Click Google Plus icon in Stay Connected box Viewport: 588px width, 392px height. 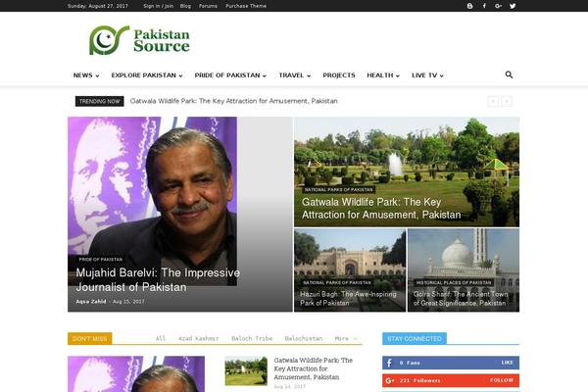click(390, 380)
